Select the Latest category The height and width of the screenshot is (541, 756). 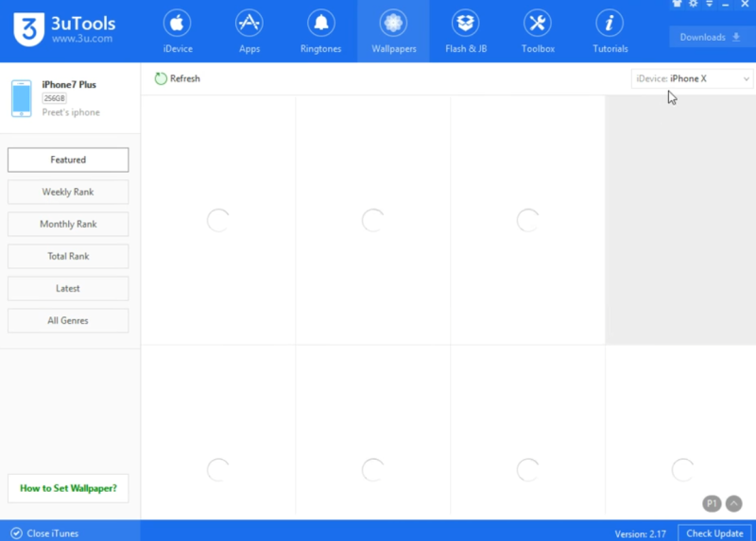coord(68,289)
